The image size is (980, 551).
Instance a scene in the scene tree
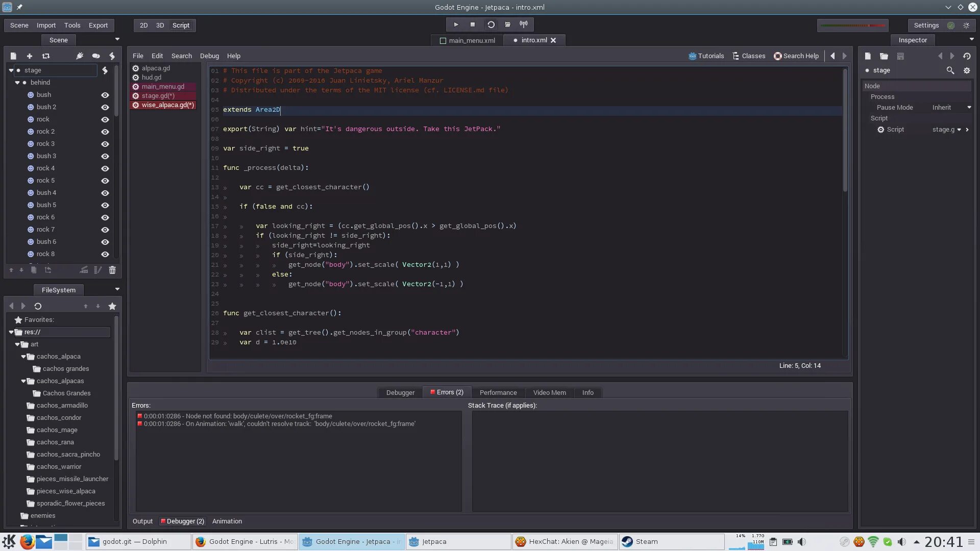click(45, 56)
